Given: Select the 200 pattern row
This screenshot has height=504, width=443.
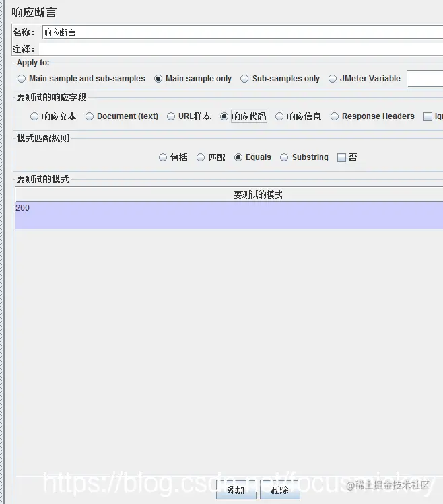Looking at the screenshot, I should click(x=229, y=215).
